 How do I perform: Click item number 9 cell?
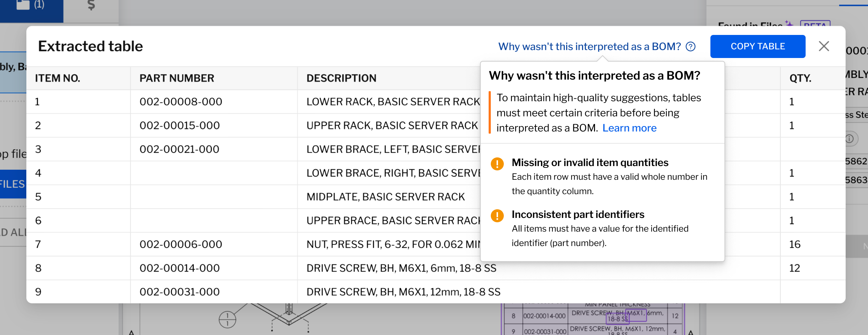point(78,292)
